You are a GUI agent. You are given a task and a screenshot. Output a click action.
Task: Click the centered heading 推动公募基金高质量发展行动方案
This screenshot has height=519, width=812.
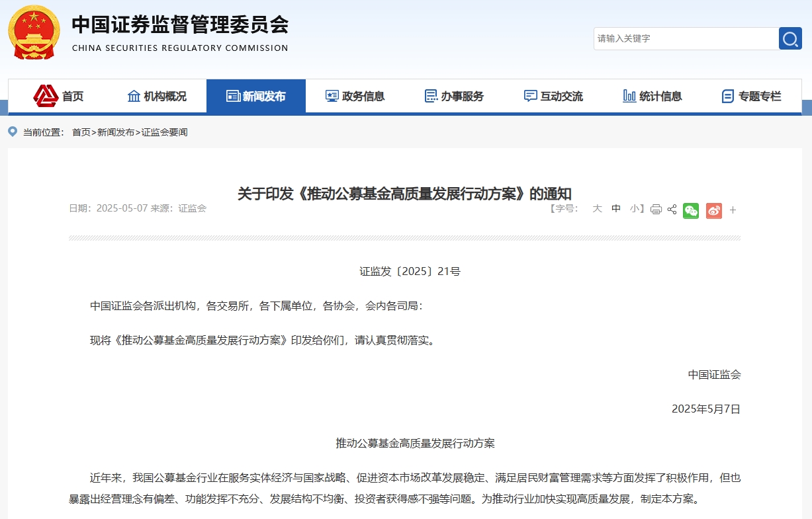(415, 443)
